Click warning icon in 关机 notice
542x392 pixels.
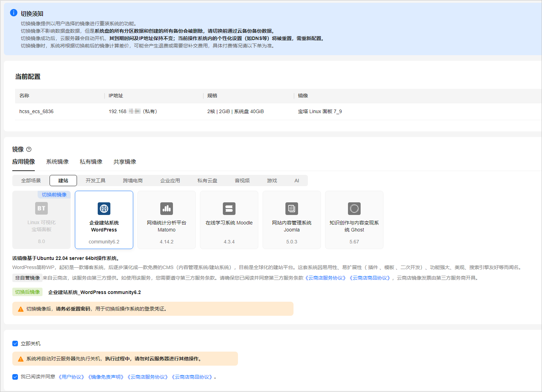[21, 359]
